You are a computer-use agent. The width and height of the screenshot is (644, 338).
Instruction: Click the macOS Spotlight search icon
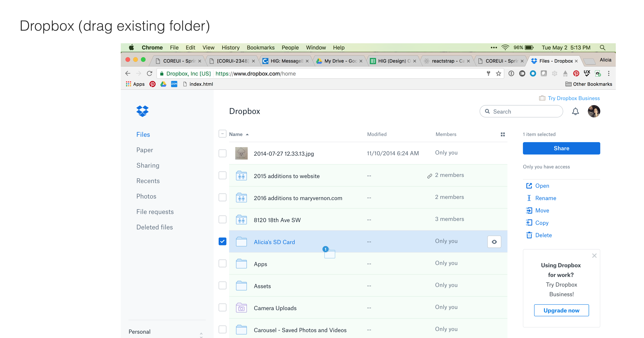coord(603,48)
